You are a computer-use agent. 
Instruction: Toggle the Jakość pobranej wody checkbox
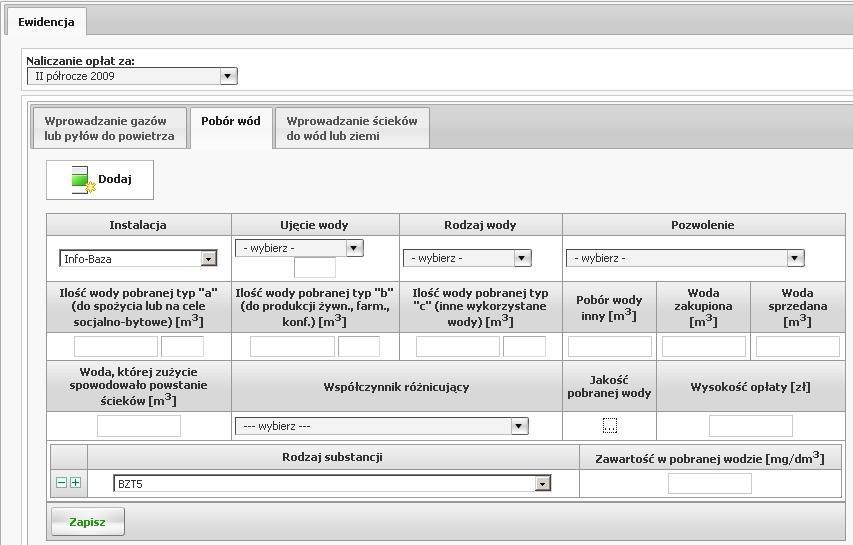609,425
